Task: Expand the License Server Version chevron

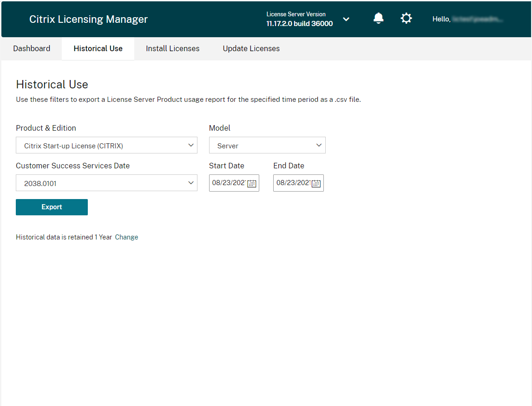Action: pos(346,19)
